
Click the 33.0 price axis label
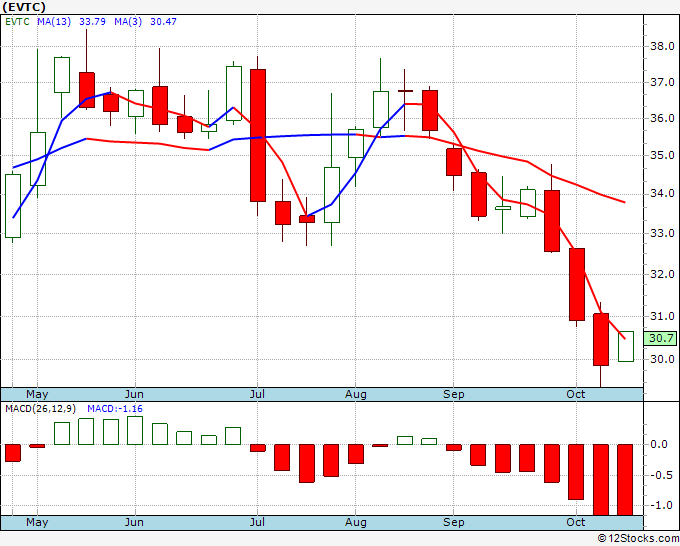(662, 233)
